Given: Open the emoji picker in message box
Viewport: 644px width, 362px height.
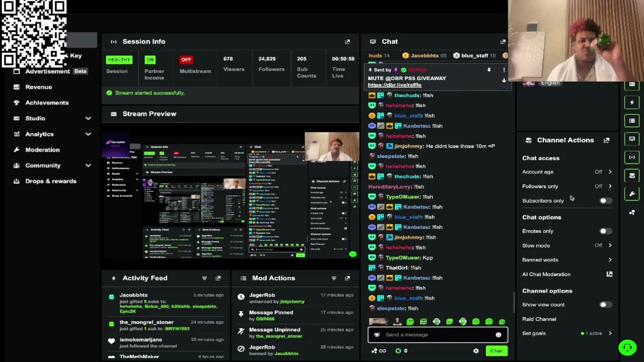Looking at the screenshot, I should (498, 335).
